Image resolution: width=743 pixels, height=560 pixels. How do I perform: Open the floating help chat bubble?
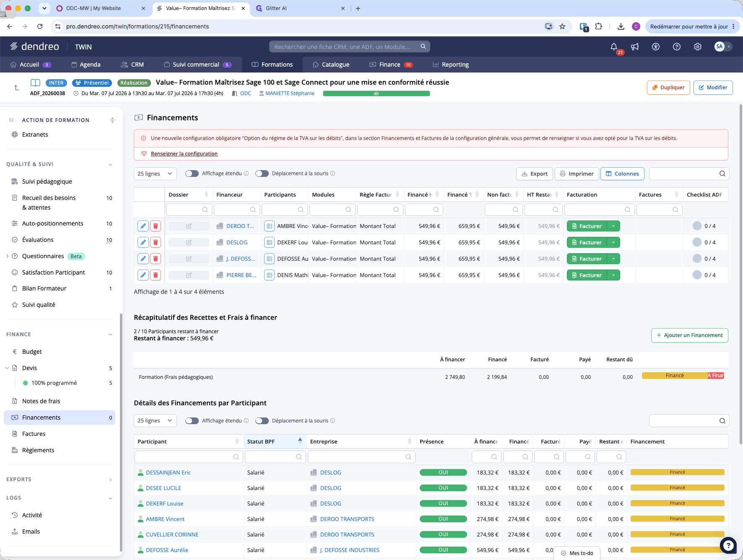point(728,545)
